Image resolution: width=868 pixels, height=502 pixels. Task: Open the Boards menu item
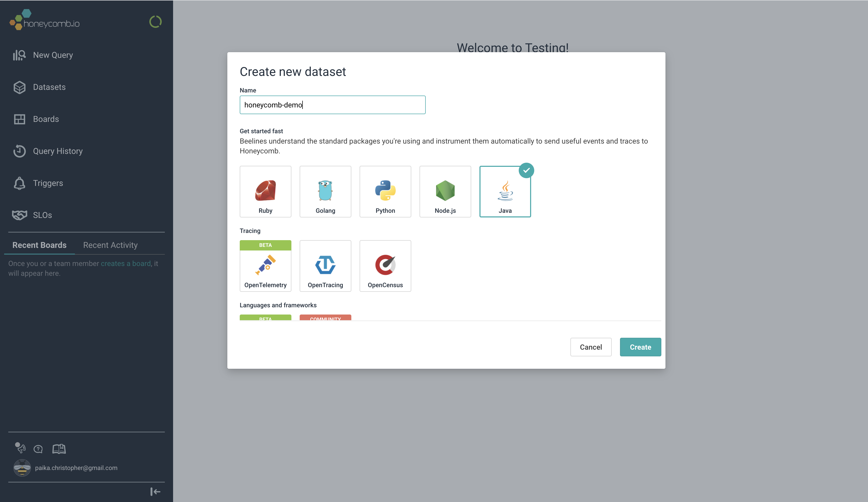click(x=45, y=119)
